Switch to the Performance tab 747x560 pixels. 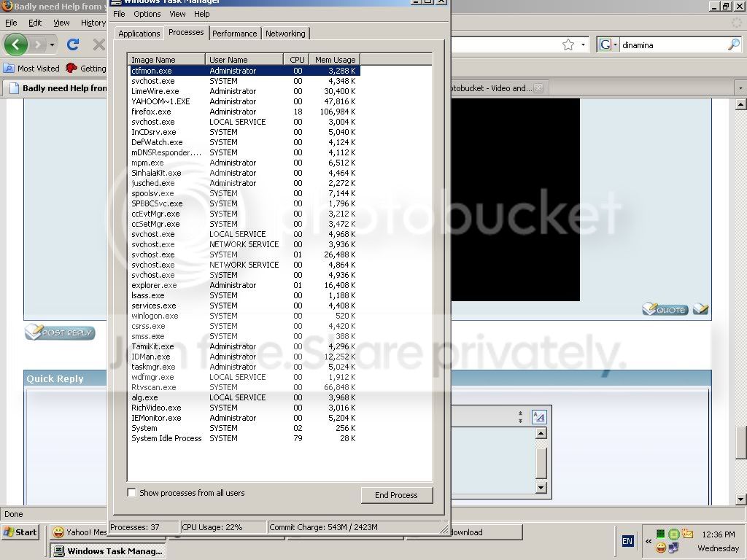(x=234, y=34)
